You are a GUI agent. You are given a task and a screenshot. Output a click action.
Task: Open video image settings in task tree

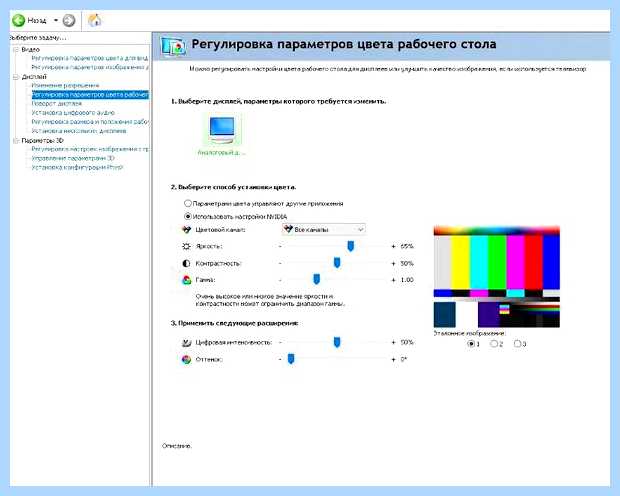[90, 67]
